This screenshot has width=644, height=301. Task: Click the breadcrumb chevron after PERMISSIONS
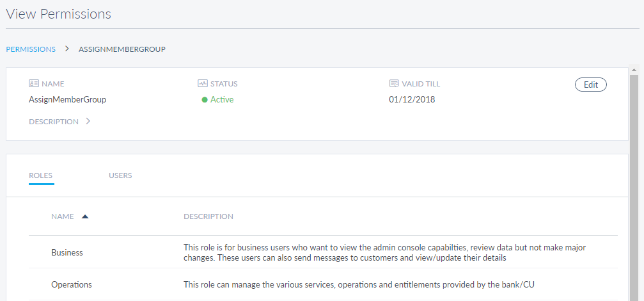tap(67, 49)
